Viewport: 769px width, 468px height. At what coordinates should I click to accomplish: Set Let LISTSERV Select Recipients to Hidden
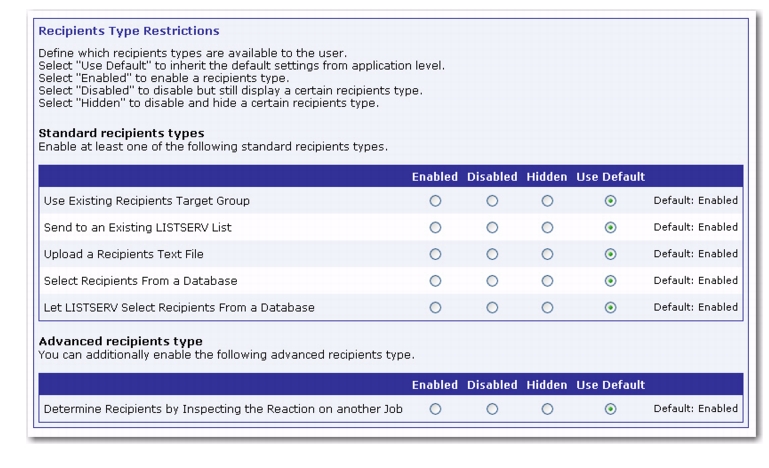(x=547, y=308)
